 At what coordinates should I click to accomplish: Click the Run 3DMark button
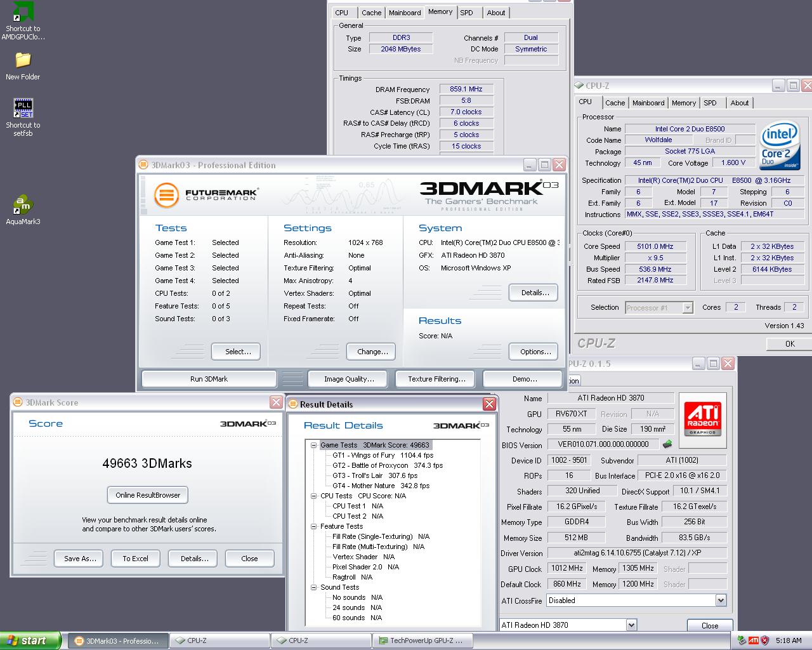(x=209, y=379)
